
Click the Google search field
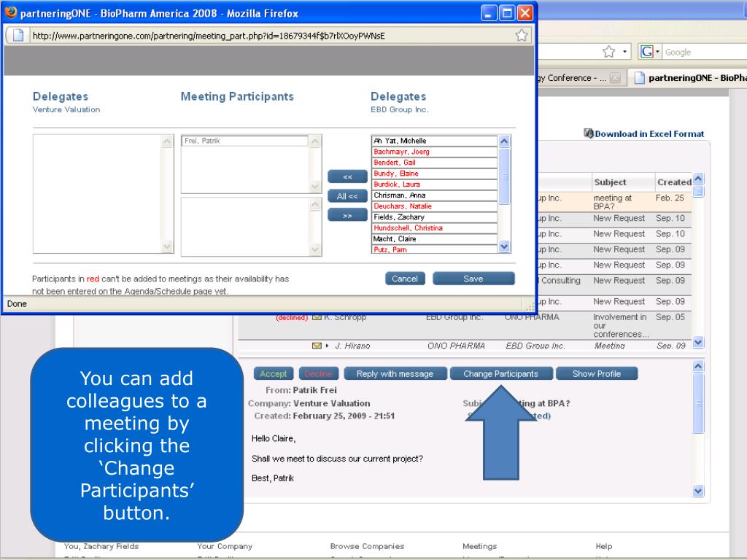704,52
